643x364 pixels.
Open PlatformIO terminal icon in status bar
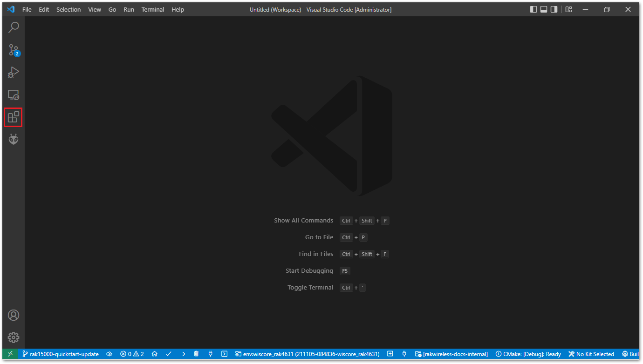[224, 354]
